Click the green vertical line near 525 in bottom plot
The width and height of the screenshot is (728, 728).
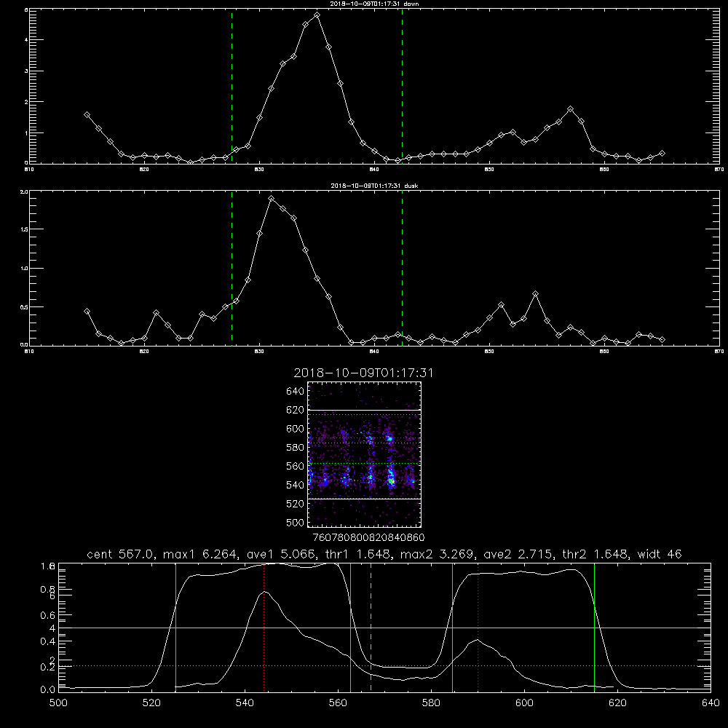pyautogui.click(x=175, y=627)
